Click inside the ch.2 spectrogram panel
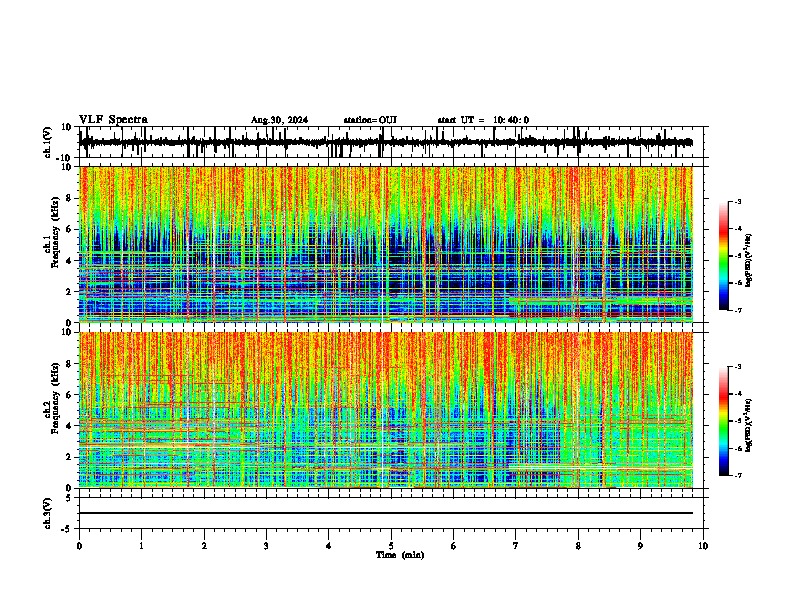Image resolution: width=792 pixels, height=612 pixels. point(386,410)
